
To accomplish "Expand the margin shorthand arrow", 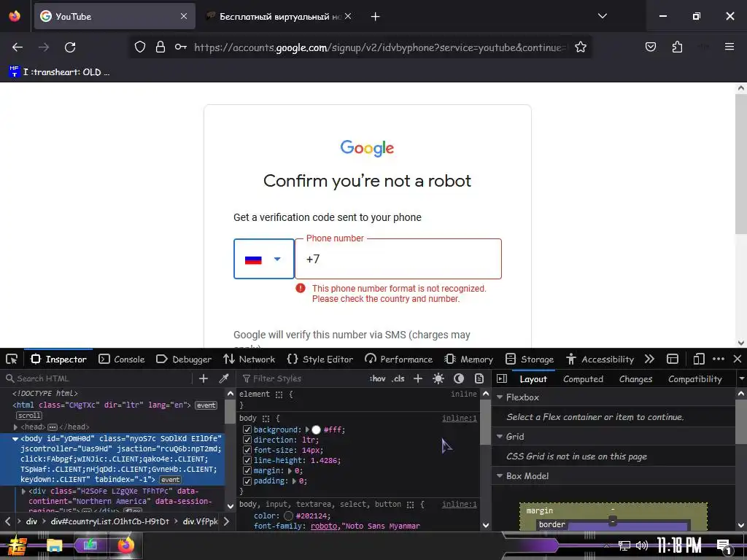I will [x=290, y=470].
